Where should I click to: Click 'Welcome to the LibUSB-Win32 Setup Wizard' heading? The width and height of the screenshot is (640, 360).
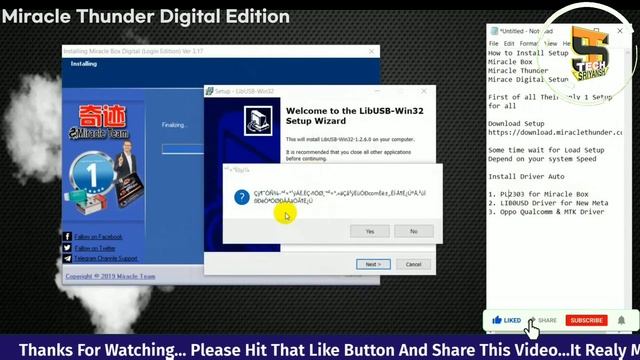click(x=354, y=116)
